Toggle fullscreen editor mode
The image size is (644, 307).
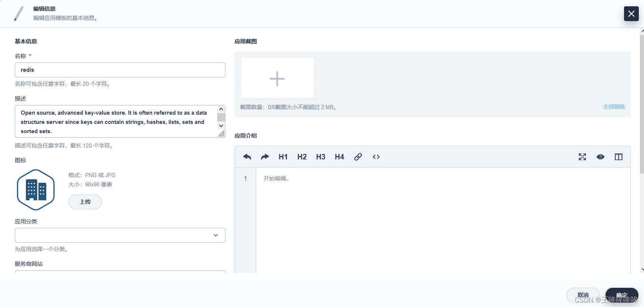tap(582, 157)
